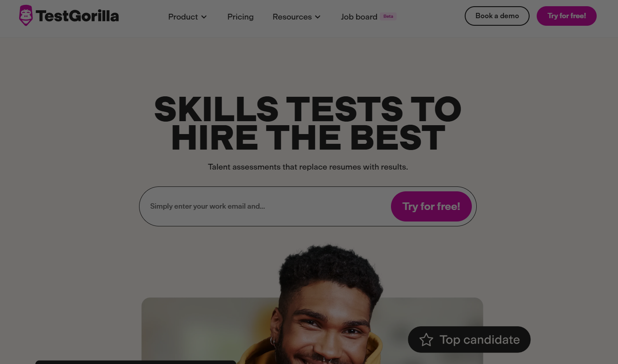Click the work email input field
618x364 pixels.
point(267,206)
